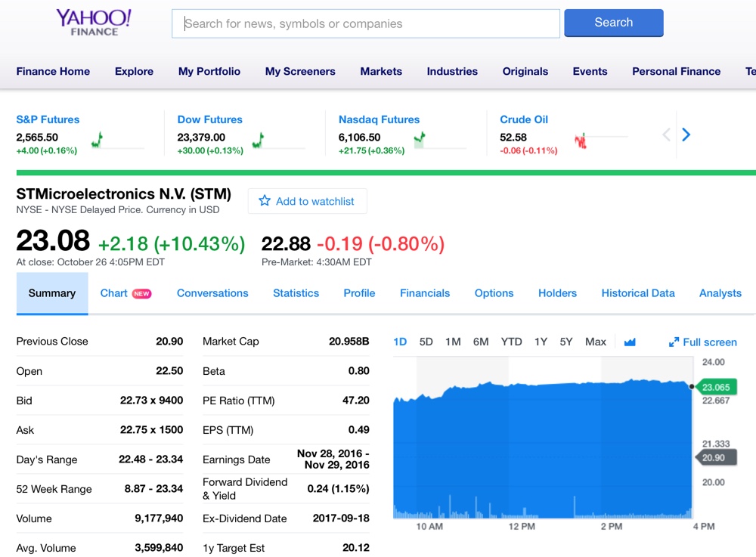Switch to the Chart tab
This screenshot has height=557, width=756.
coord(114,293)
